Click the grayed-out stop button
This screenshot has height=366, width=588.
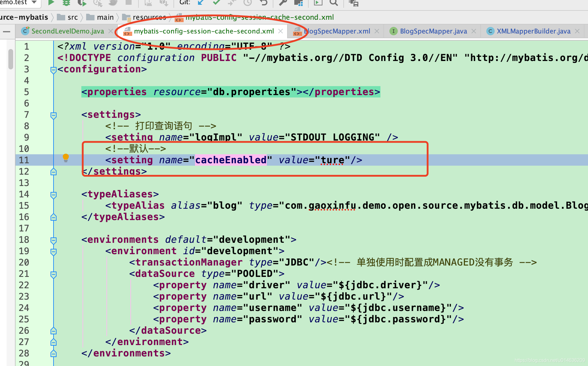click(x=129, y=2)
